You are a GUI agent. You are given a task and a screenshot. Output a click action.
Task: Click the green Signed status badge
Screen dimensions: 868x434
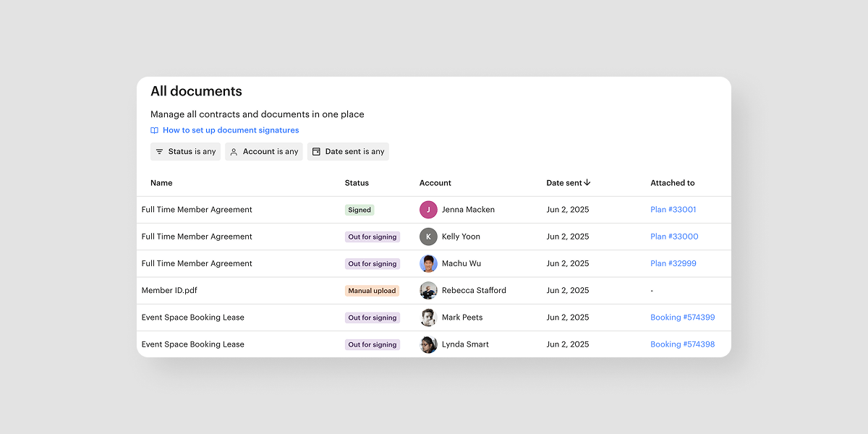coord(359,210)
